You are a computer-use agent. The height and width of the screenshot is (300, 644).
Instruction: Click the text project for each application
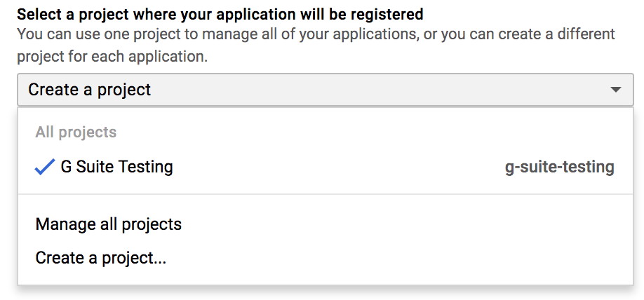112,56
